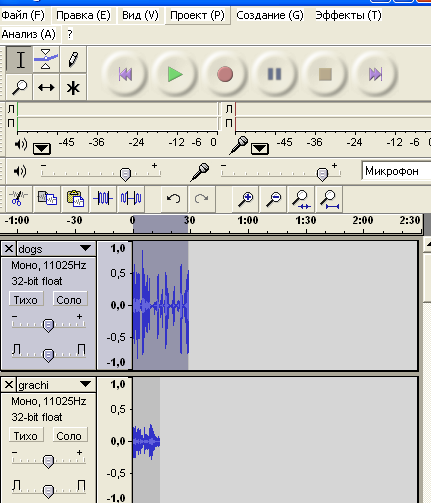Mute grachi track with Тихо button
Screen dimensions: 431x503
26,436
